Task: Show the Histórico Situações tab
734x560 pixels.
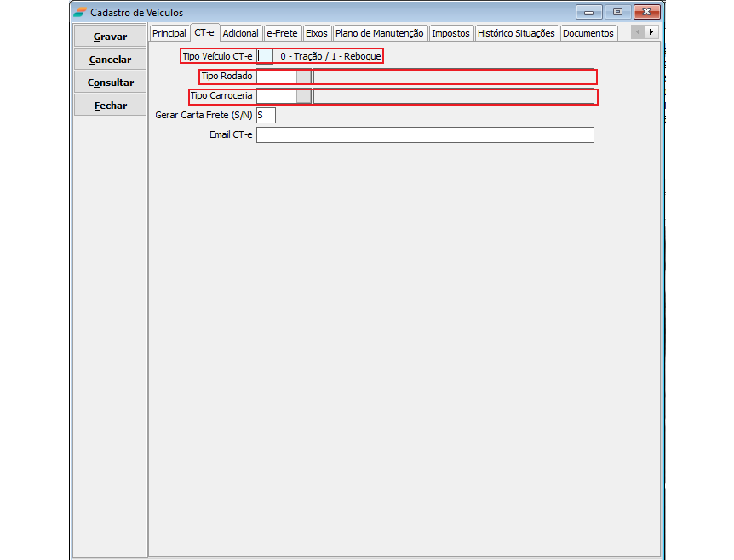Action: 516,33
